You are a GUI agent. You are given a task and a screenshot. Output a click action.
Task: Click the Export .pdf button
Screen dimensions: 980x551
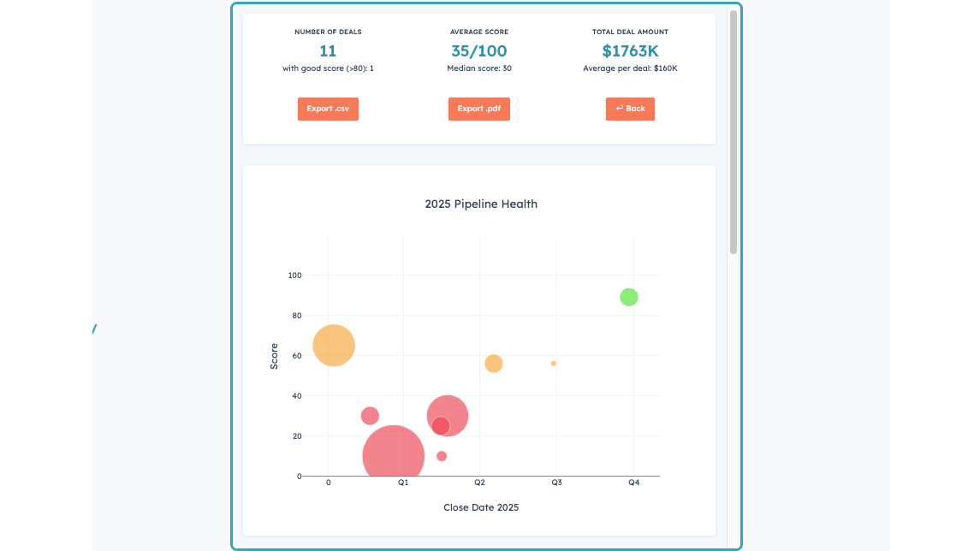point(478,110)
